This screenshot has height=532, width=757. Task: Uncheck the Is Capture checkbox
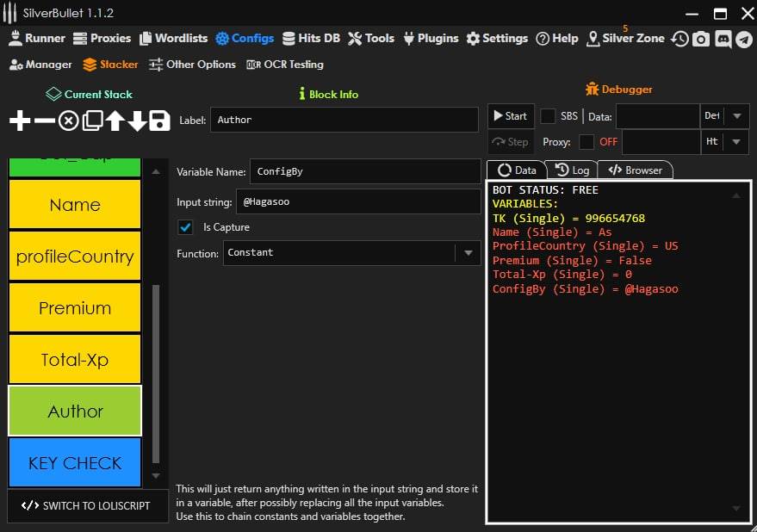(x=185, y=227)
